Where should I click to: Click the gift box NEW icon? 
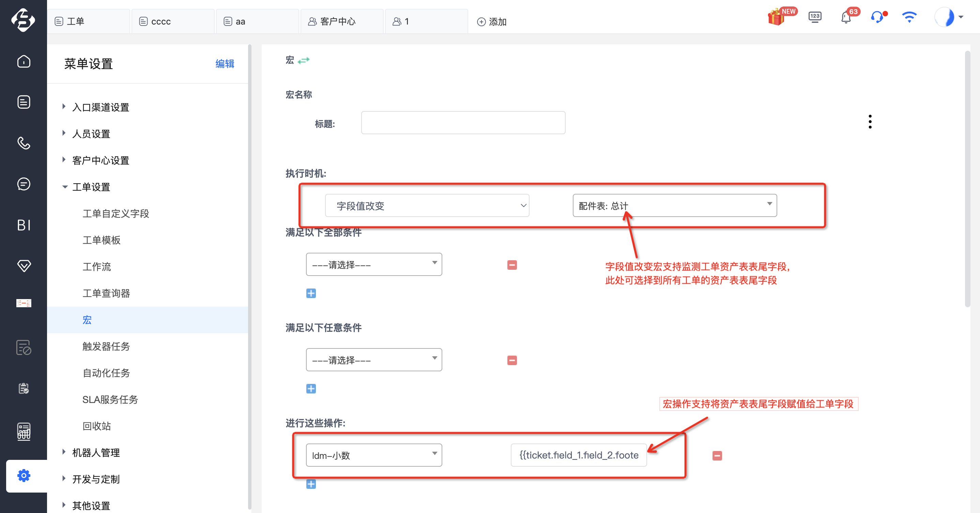pyautogui.click(x=776, y=17)
